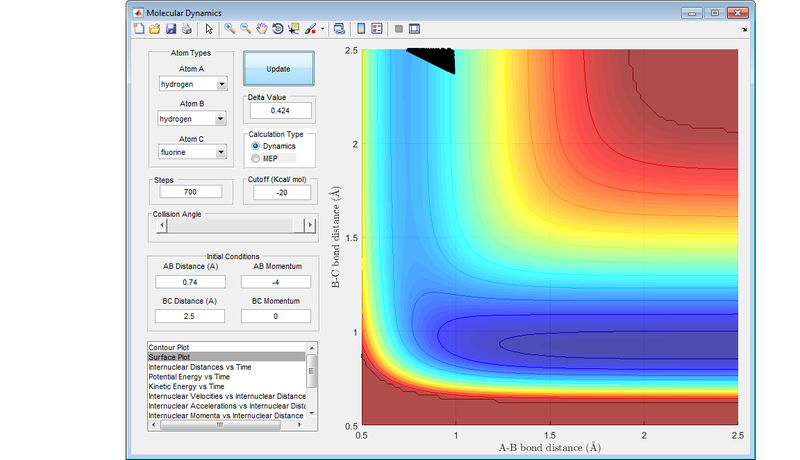Open the Atom C fluorine dropdown
The width and height of the screenshot is (800, 460).
(x=193, y=152)
